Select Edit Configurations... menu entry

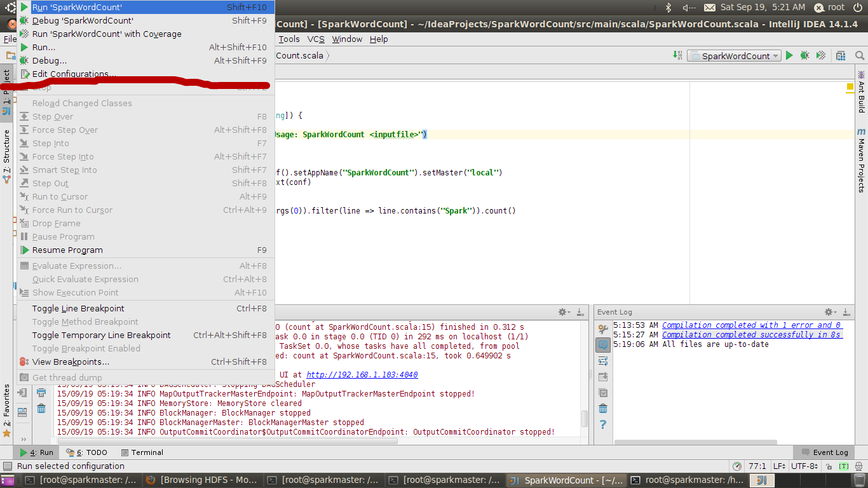146,74
